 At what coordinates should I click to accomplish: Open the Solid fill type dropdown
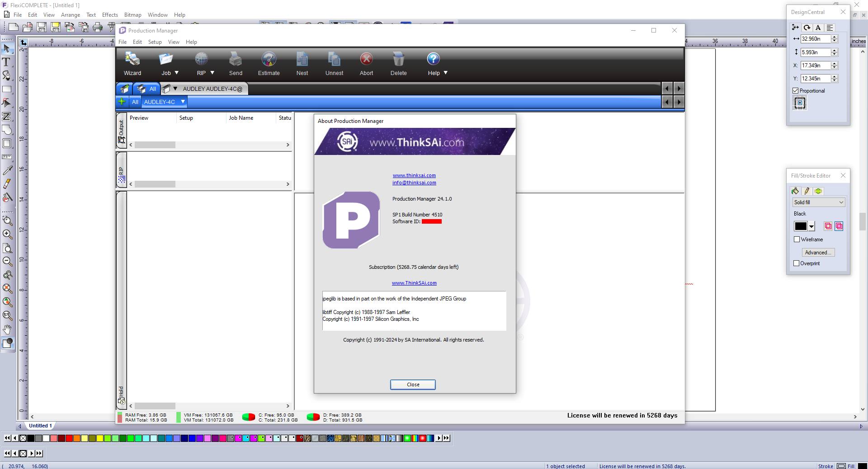click(819, 202)
